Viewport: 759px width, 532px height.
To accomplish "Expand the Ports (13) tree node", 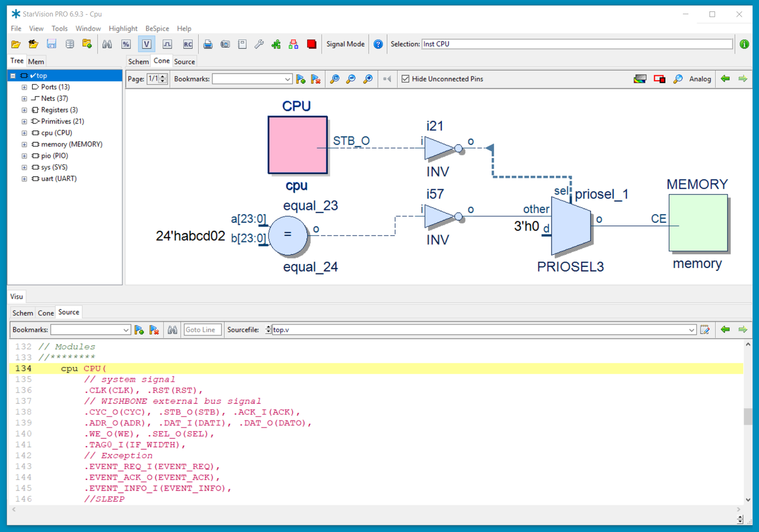I will point(24,87).
